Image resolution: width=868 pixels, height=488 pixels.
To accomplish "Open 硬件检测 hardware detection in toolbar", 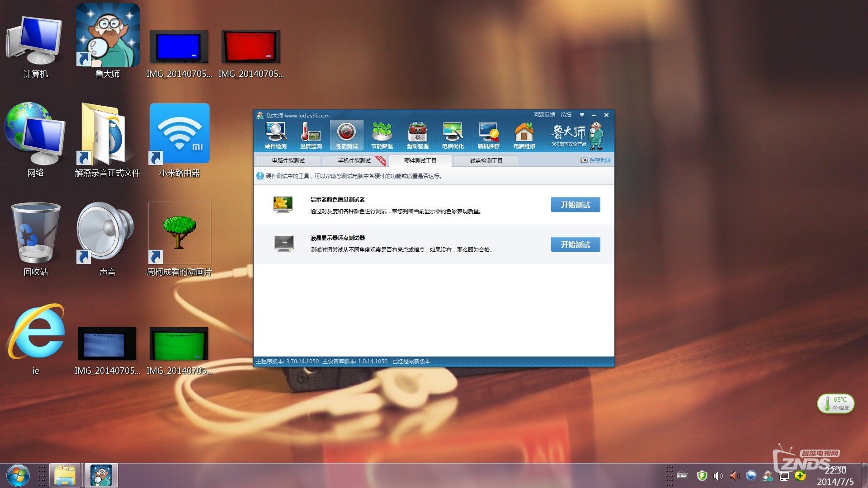I will [x=276, y=135].
